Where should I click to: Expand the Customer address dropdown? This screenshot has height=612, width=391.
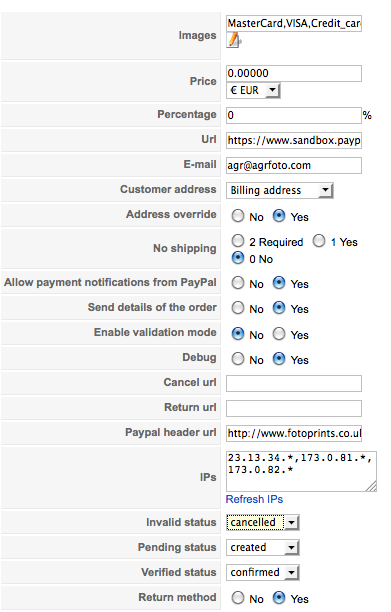tap(279, 190)
